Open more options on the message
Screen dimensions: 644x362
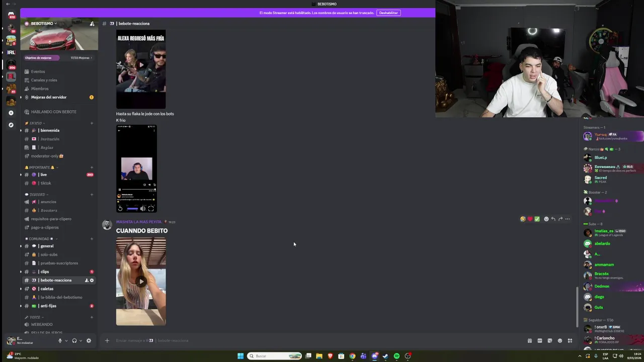567,219
